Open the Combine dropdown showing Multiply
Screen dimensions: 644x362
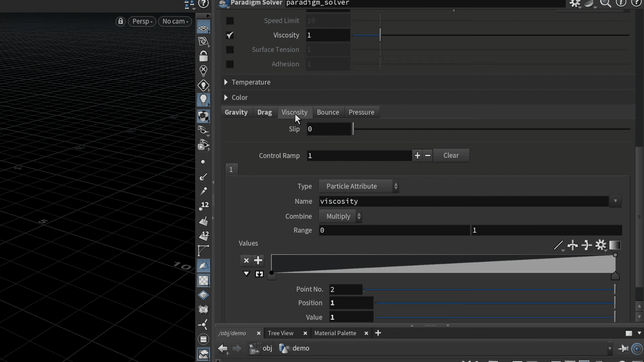click(x=340, y=217)
